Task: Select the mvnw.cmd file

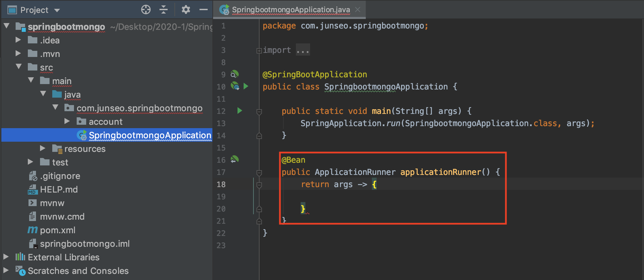Action: click(x=62, y=217)
